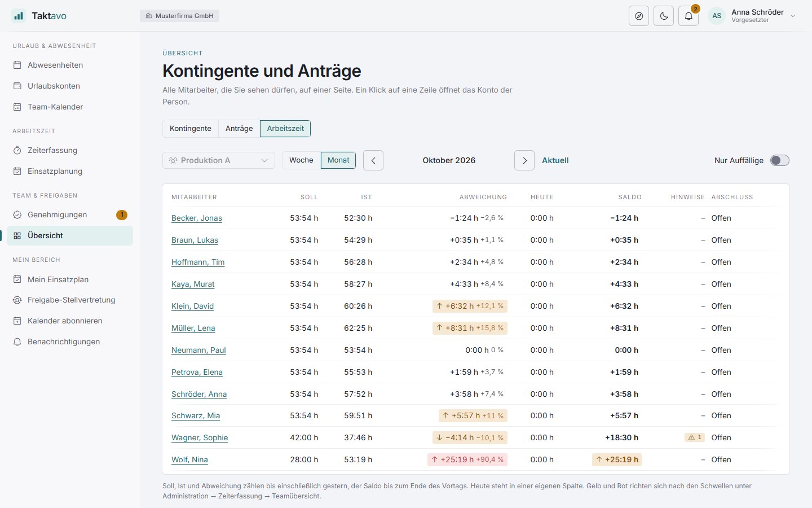Open the account of Becker, Jonas

click(x=197, y=218)
